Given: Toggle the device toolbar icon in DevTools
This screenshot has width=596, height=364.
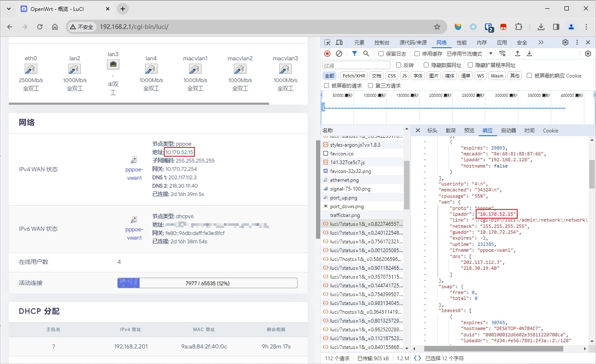Looking at the screenshot, I should coord(339,42).
